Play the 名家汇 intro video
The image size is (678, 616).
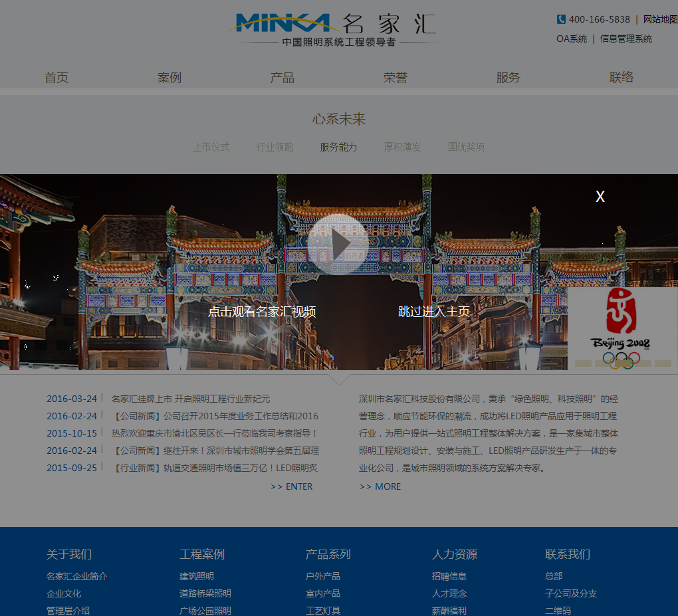point(338,245)
